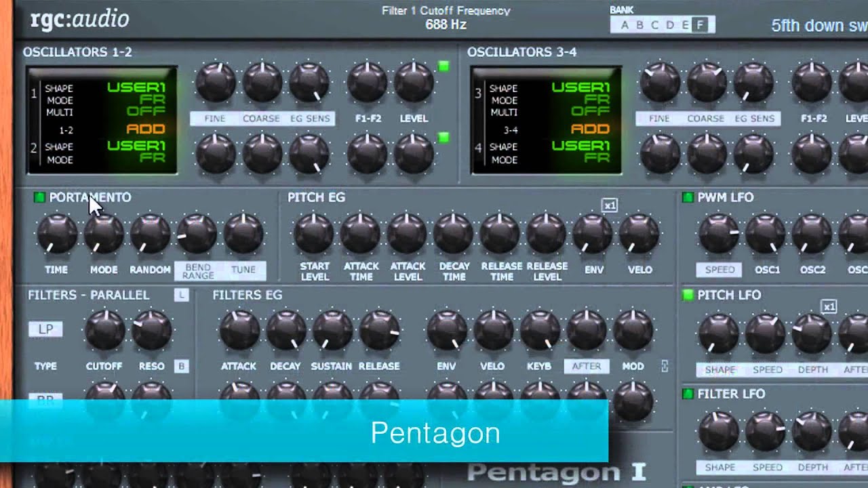
Task: Click Pitch EG VELO knob
Action: pos(639,234)
